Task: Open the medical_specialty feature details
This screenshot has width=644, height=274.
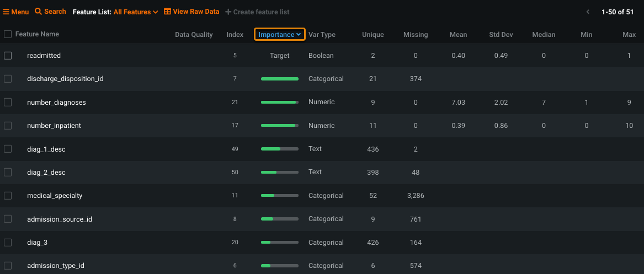Action: 55,196
